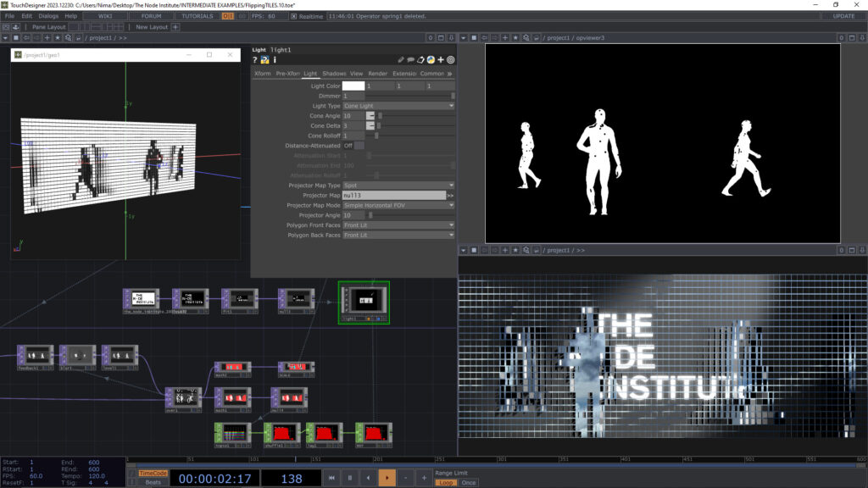Switch to the Shadows parameter tab
Screen dimensions: 868x488
[x=334, y=74]
